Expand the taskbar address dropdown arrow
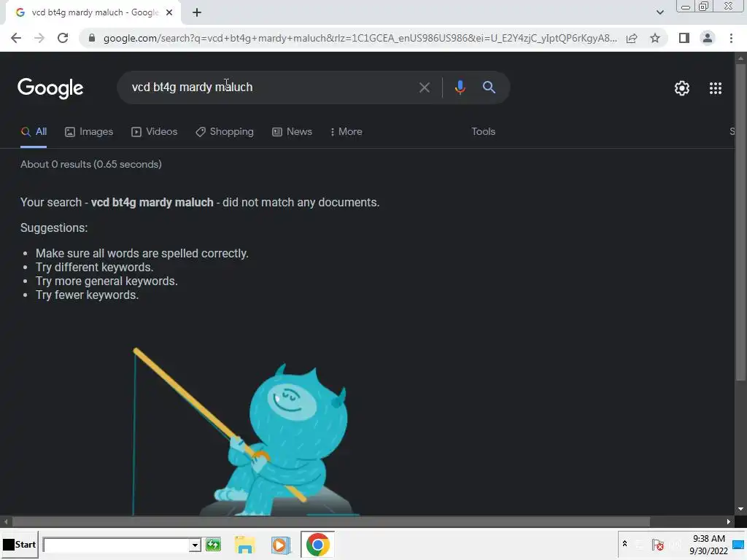Image resolution: width=747 pixels, height=560 pixels. tap(194, 545)
